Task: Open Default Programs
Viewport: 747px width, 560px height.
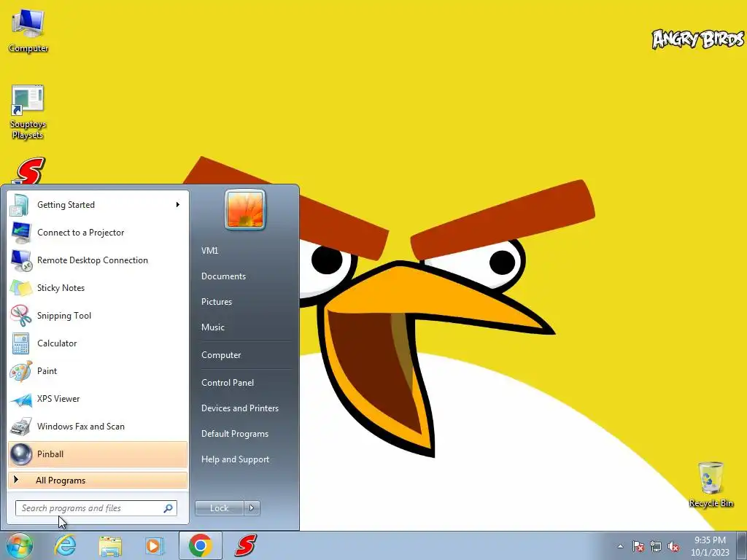Action: coord(235,434)
